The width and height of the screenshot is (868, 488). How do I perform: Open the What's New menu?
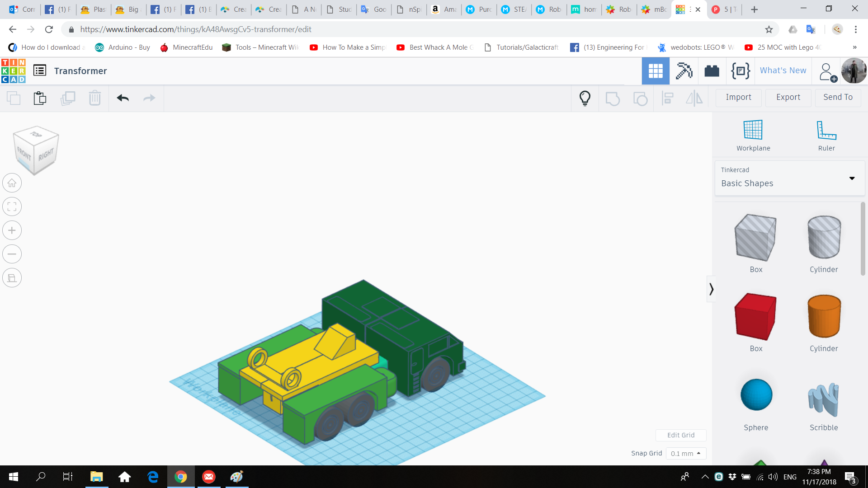[x=783, y=70]
